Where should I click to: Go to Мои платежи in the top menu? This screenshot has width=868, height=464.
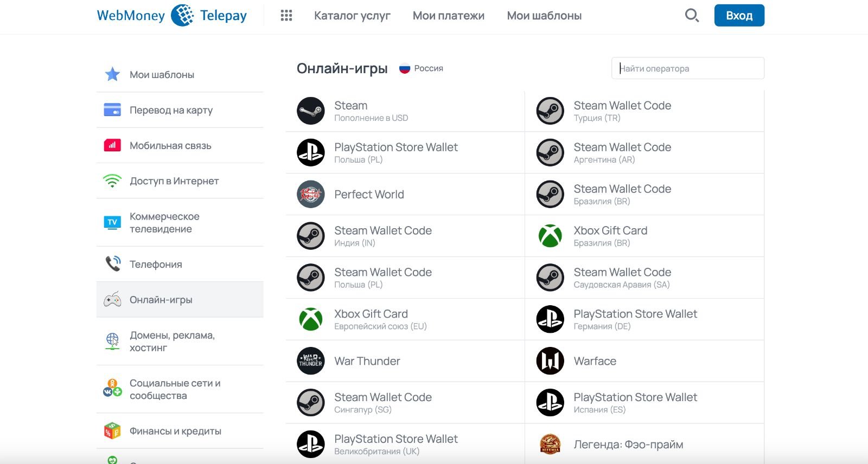point(449,16)
